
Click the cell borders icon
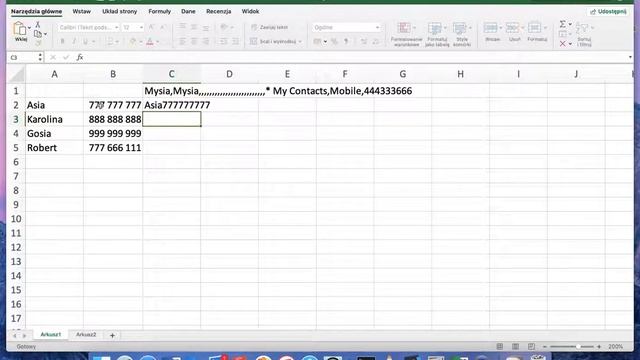click(x=110, y=42)
